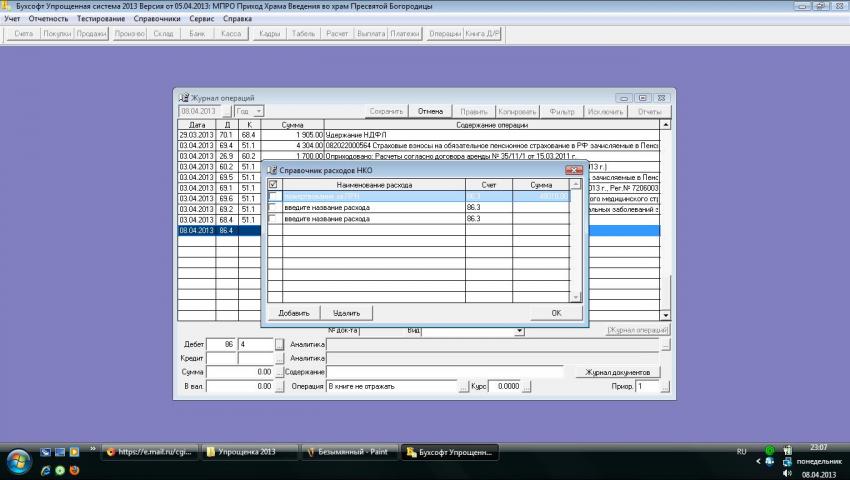Open the Отчетность menu
This screenshot has width=850, height=480.
49,19
